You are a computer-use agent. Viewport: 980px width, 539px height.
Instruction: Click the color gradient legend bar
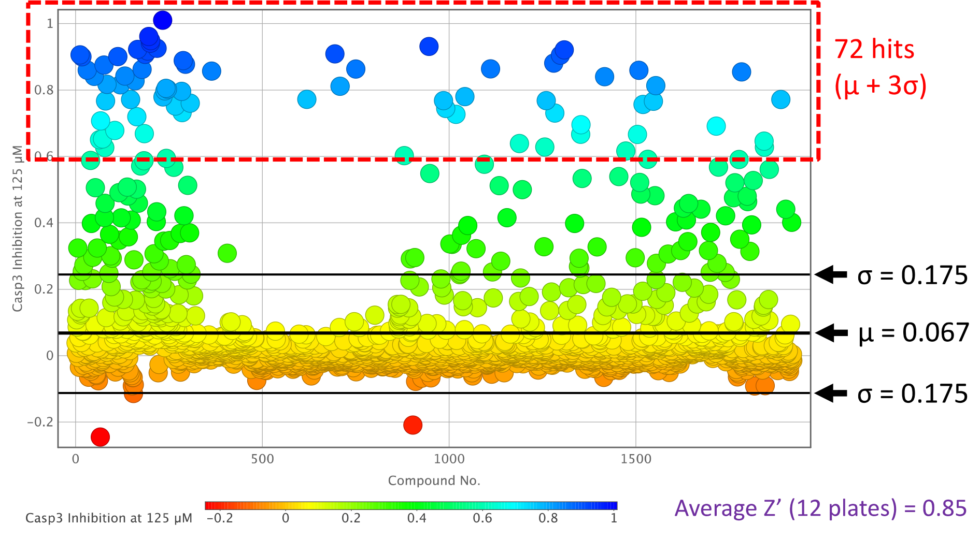411,505
